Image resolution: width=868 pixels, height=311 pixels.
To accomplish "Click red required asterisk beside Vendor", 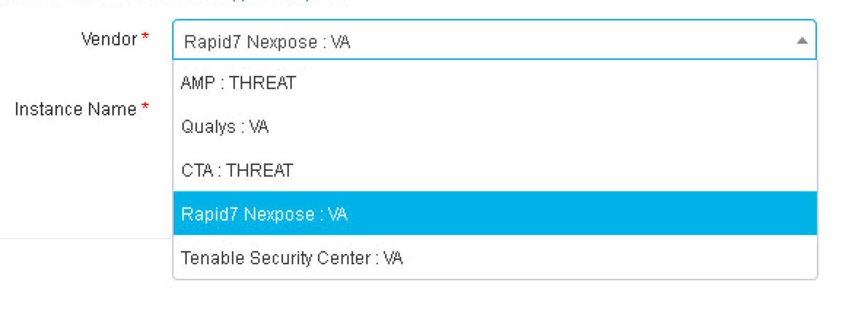I will (x=146, y=38).
